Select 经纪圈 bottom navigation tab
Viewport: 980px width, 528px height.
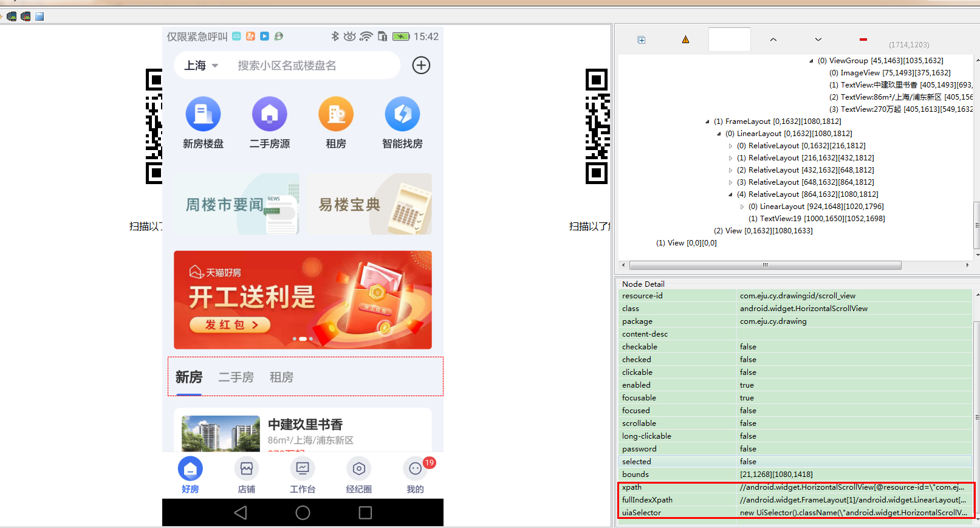coord(359,475)
